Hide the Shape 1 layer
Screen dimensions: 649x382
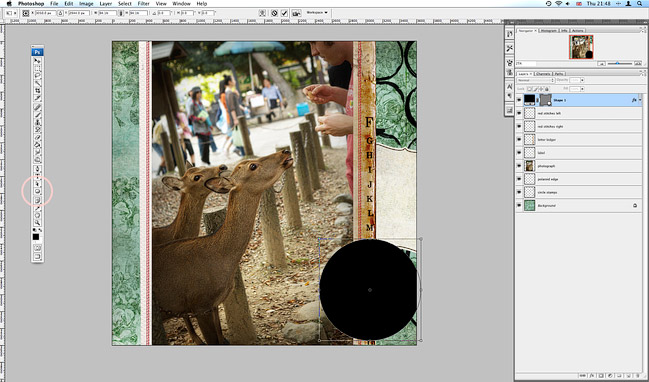pos(519,100)
